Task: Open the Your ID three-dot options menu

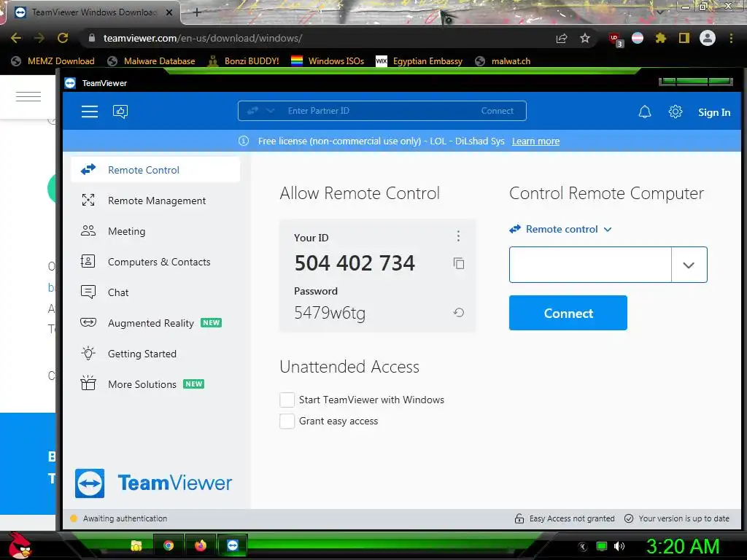Action: [x=458, y=236]
